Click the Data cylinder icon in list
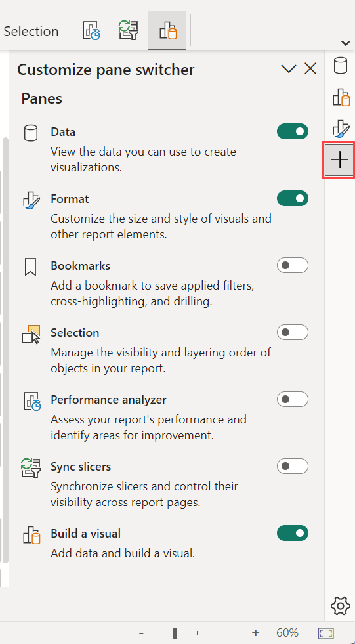This screenshot has width=355, height=644. [31, 133]
